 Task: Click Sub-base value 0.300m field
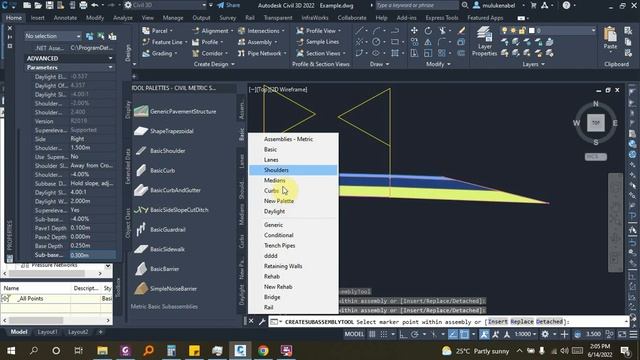[92, 255]
